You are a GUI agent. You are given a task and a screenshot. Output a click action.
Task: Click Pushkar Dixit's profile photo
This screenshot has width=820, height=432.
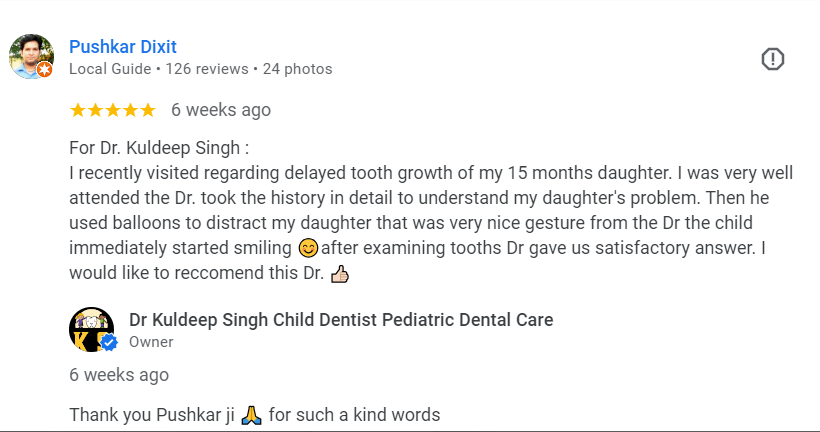click(30, 55)
